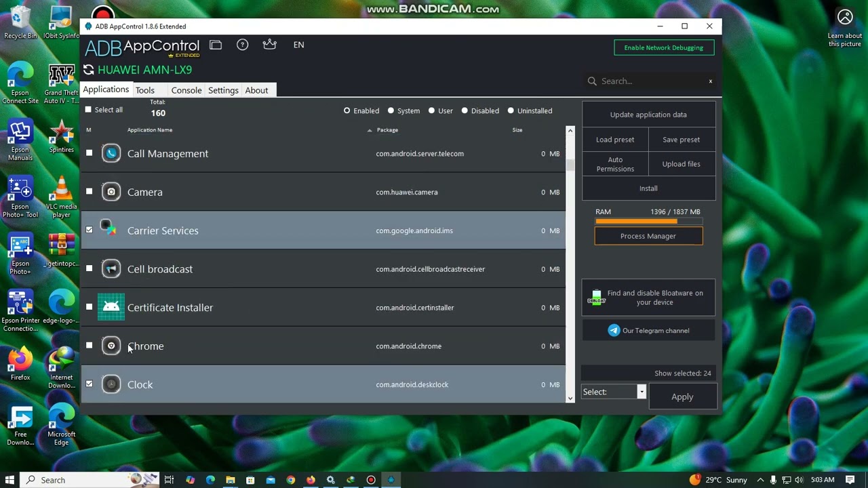Click the Save preset button

(x=681, y=140)
